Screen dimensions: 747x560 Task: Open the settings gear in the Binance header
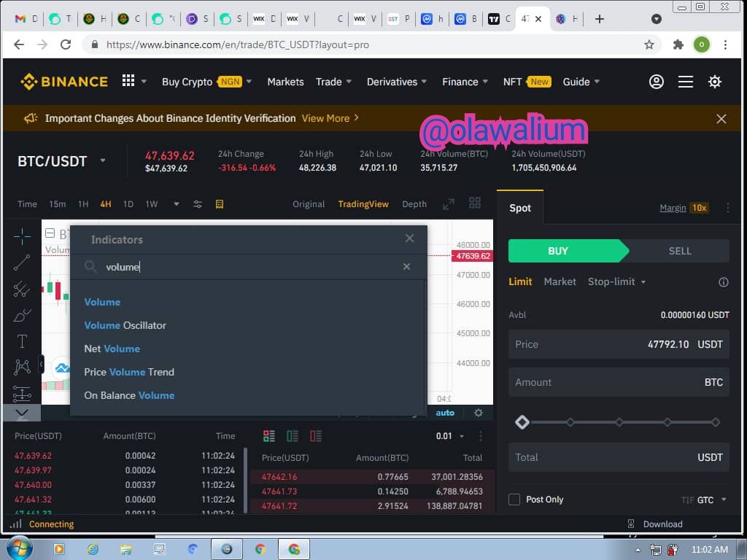714,82
